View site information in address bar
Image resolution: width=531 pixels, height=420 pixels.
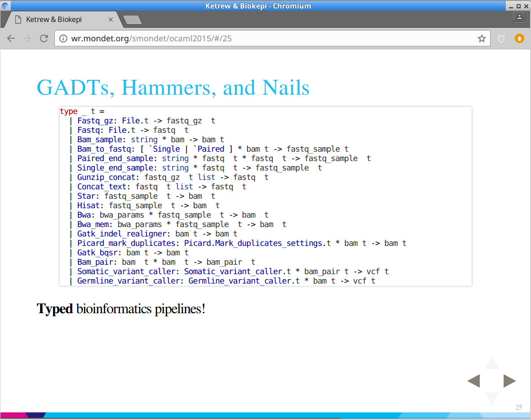pyautogui.click(x=63, y=39)
